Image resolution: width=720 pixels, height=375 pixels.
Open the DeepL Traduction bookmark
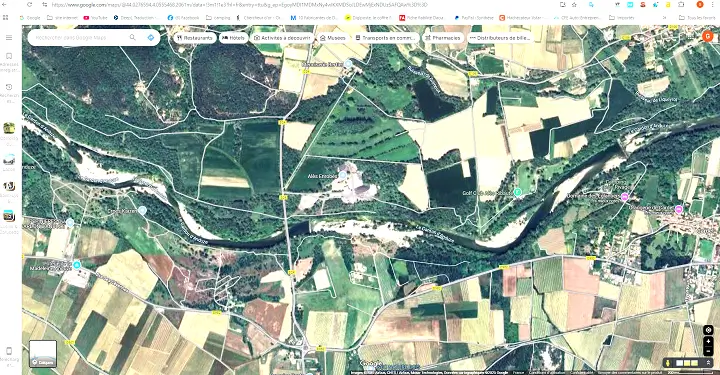point(136,17)
